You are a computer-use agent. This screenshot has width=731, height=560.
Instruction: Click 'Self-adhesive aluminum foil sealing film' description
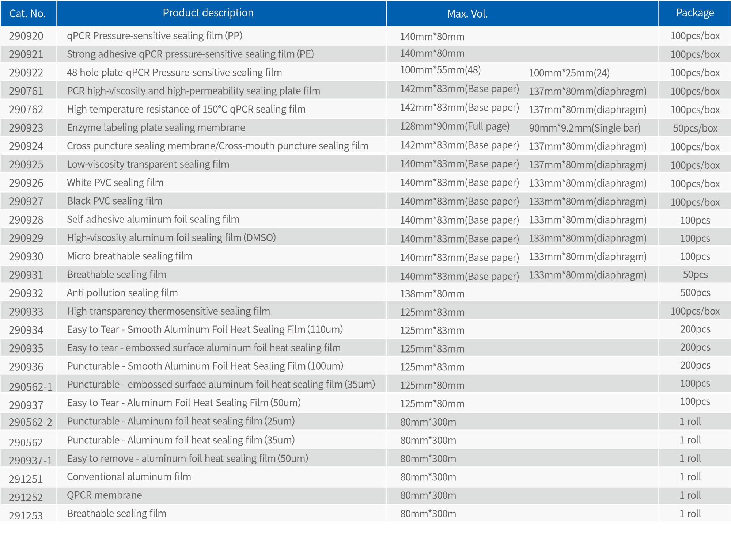click(x=153, y=219)
